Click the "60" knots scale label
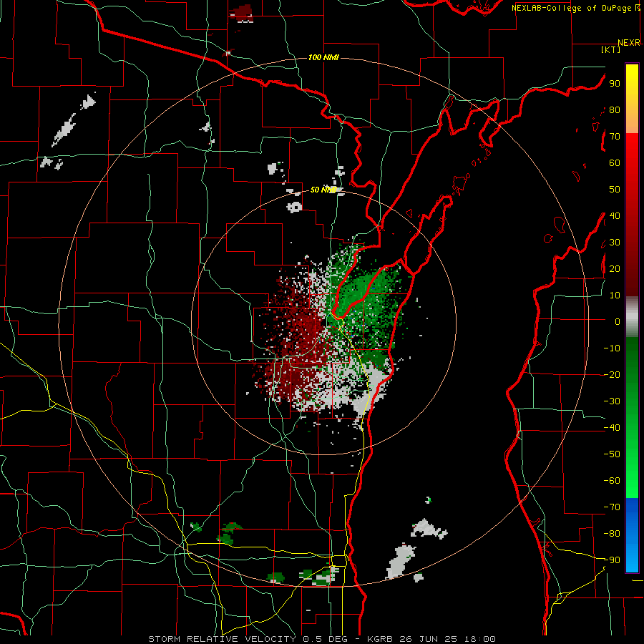644x644 pixels. [615, 163]
